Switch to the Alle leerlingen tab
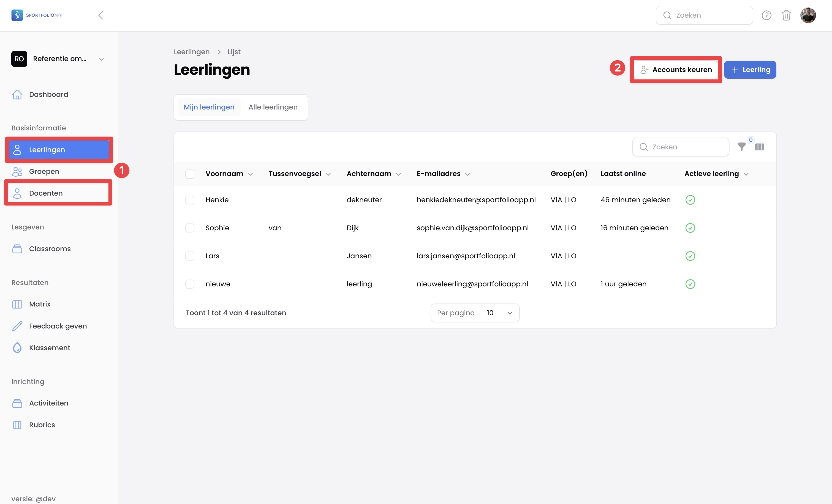The width and height of the screenshot is (832, 504). (x=273, y=107)
